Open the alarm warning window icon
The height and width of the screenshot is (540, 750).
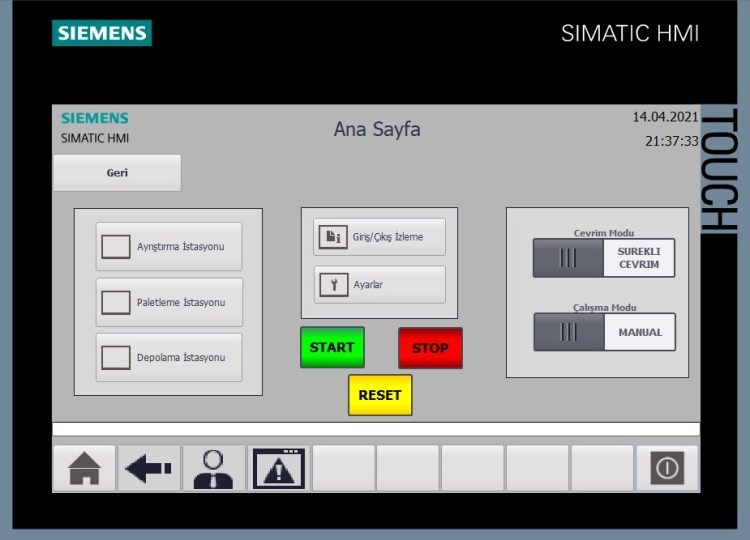[279, 468]
